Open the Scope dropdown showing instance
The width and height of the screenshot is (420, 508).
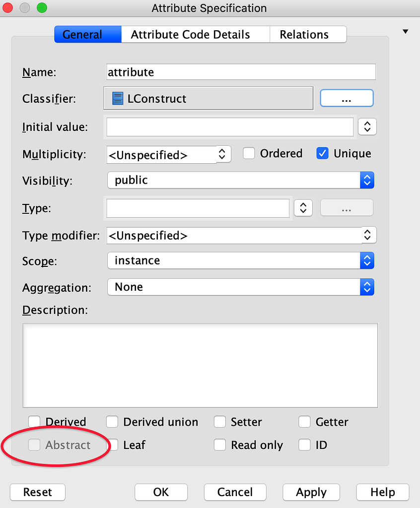pyautogui.click(x=367, y=260)
